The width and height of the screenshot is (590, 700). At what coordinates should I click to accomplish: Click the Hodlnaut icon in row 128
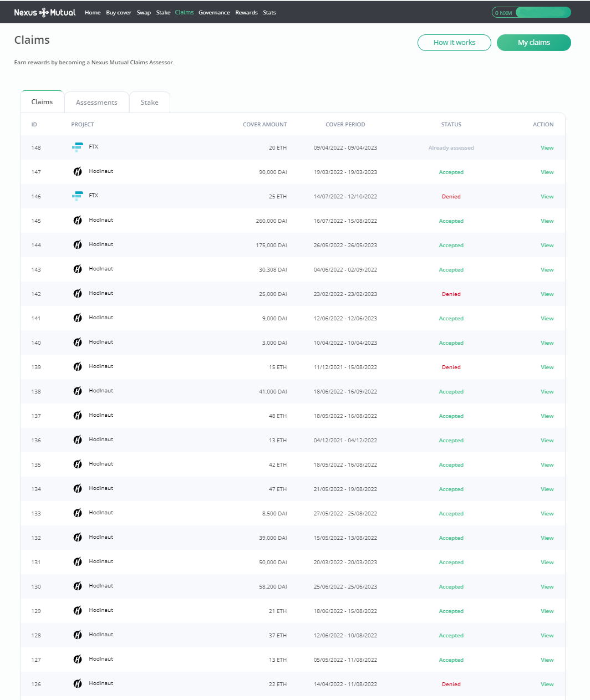coord(78,635)
